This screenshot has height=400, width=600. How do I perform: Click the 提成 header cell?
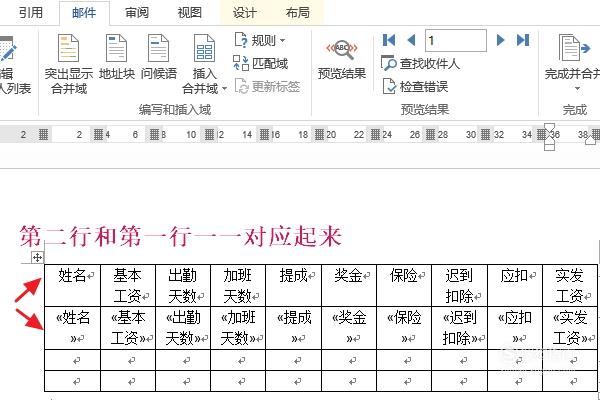click(293, 285)
